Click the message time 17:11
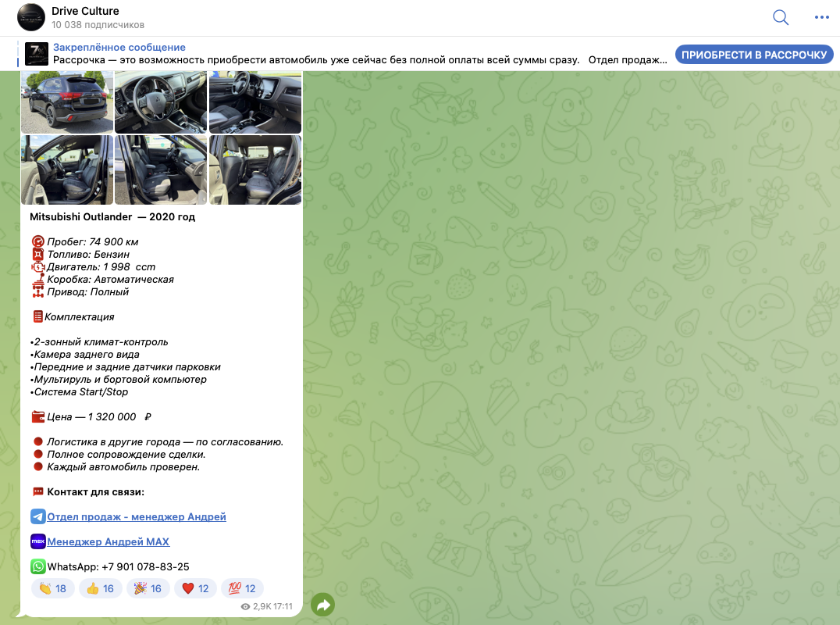This screenshot has width=840, height=625. (x=283, y=606)
